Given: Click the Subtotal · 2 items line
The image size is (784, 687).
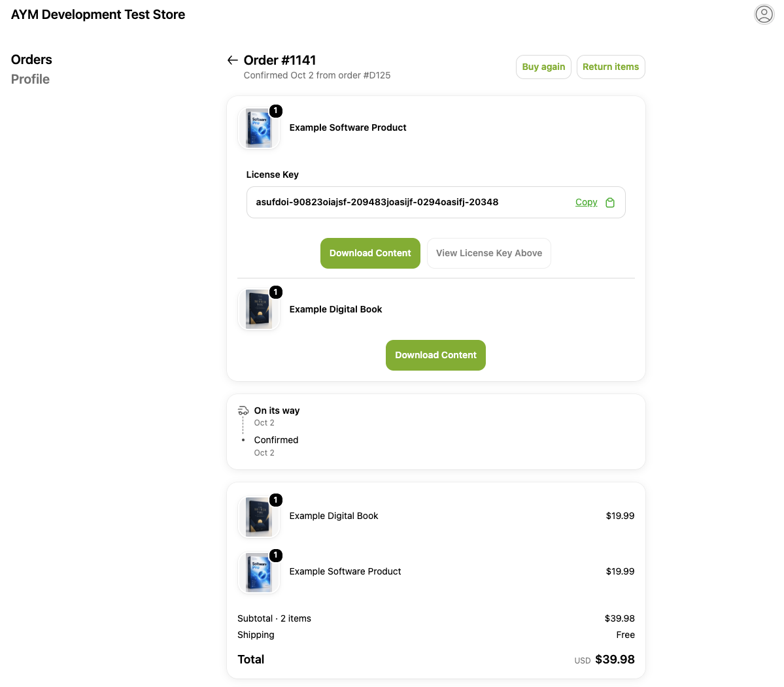Looking at the screenshot, I should 274,618.
